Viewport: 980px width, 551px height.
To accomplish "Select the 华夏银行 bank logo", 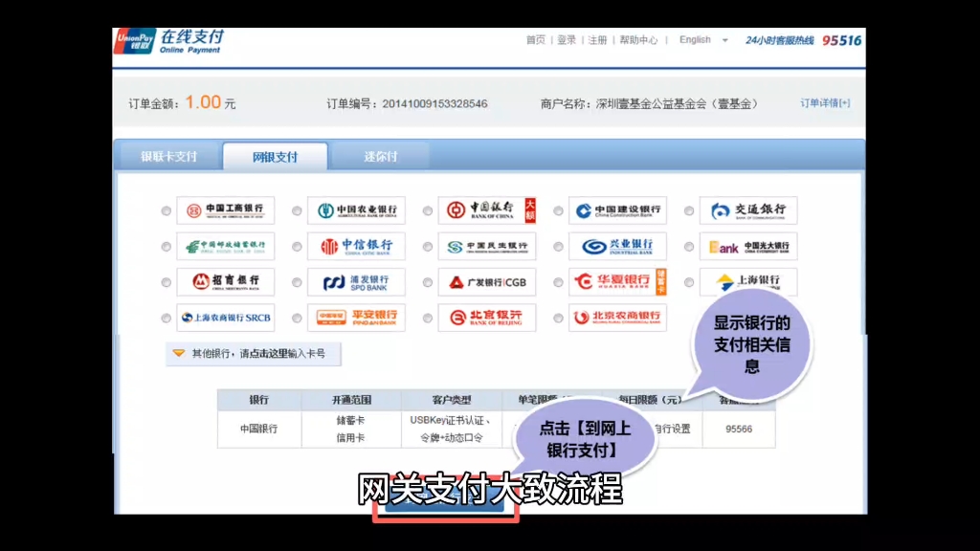I will coord(617,282).
